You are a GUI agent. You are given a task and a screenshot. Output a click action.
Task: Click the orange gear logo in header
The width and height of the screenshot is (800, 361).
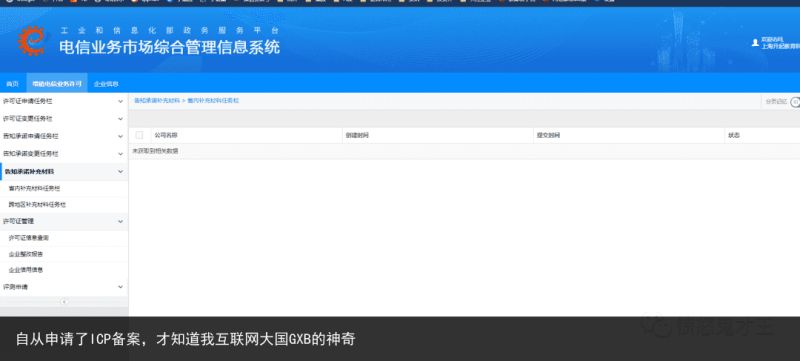(32, 41)
